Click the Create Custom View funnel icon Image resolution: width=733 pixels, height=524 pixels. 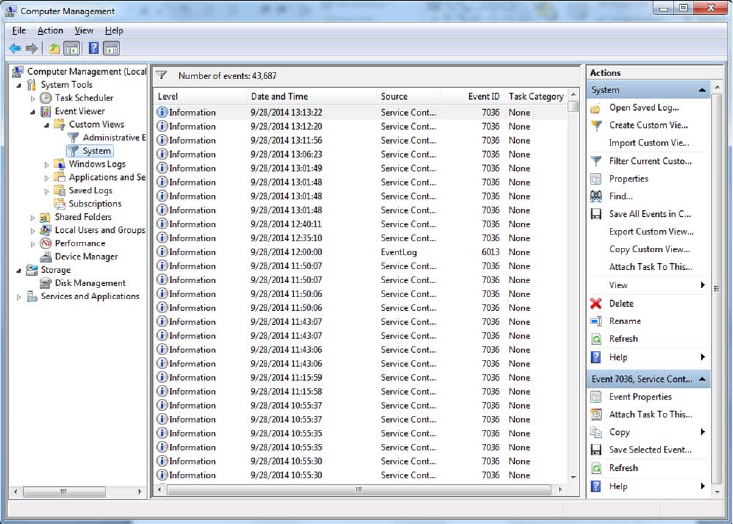click(x=596, y=125)
